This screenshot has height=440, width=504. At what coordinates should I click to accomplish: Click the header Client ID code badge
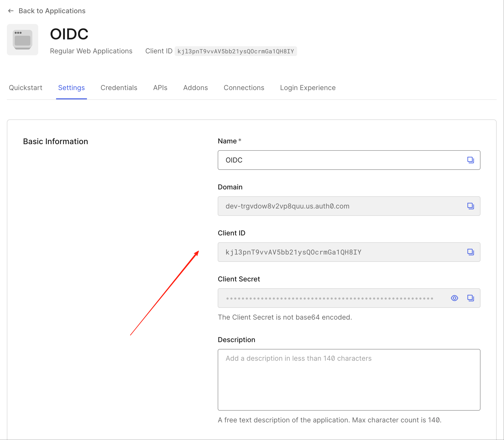(x=235, y=51)
